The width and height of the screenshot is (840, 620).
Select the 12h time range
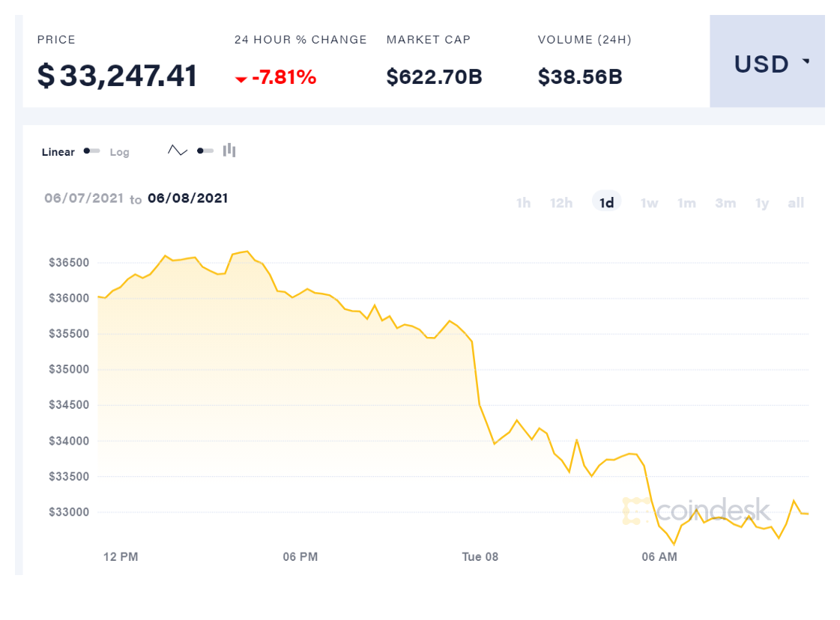click(561, 203)
